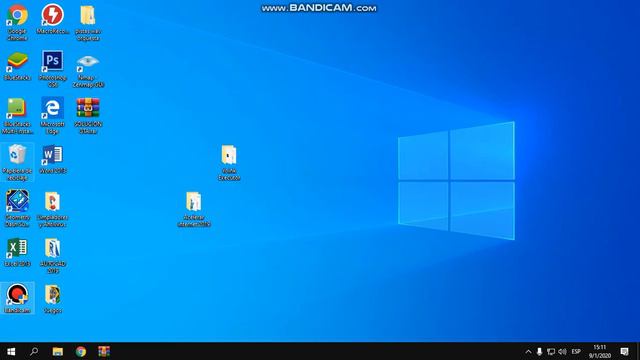Select the Acelerar internet folder
Image resolution: width=640 pixels, height=360 pixels.
194,209
